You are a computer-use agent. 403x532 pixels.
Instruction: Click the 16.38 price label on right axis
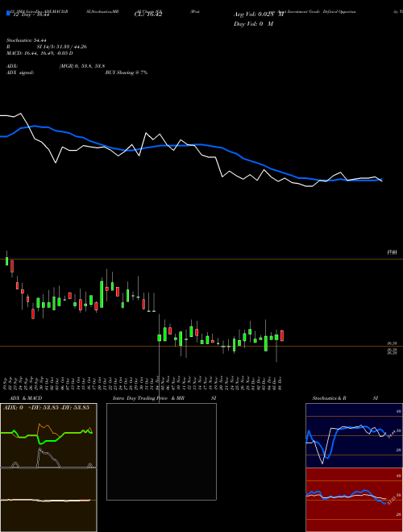(x=393, y=343)
